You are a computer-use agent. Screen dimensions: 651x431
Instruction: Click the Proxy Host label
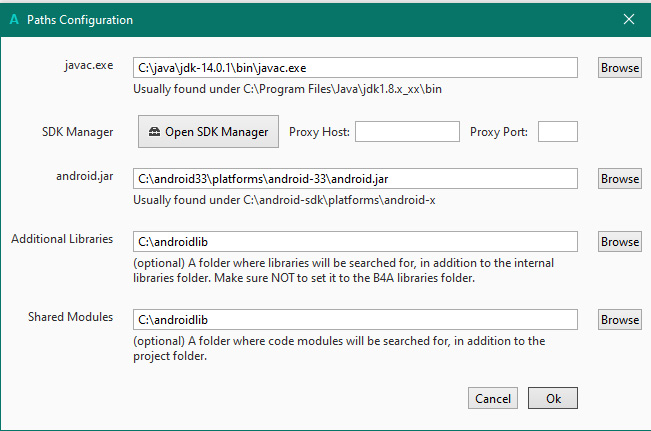[319, 132]
